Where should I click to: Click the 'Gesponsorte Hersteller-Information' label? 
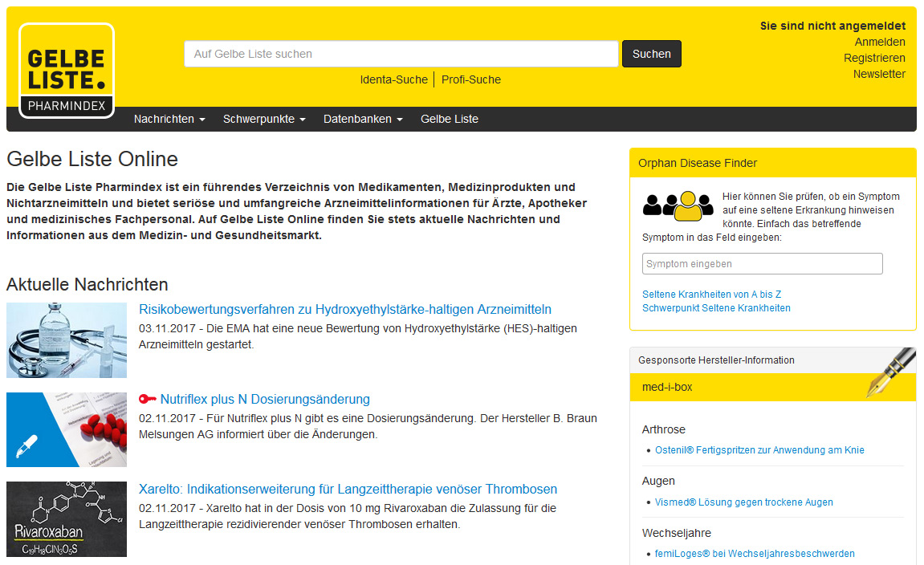717,360
